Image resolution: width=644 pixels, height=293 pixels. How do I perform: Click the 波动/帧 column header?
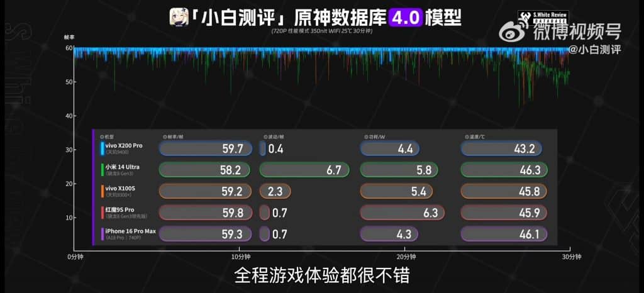[x=275, y=136]
